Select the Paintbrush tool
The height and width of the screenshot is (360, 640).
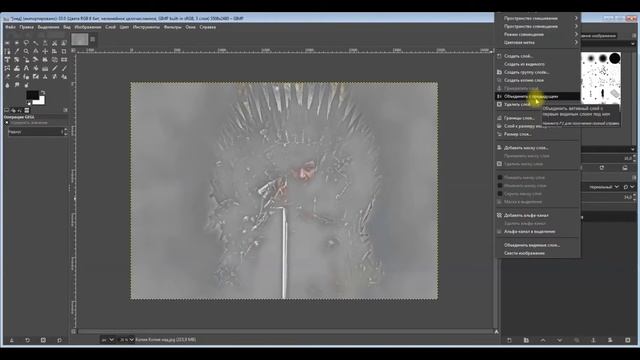64,68
